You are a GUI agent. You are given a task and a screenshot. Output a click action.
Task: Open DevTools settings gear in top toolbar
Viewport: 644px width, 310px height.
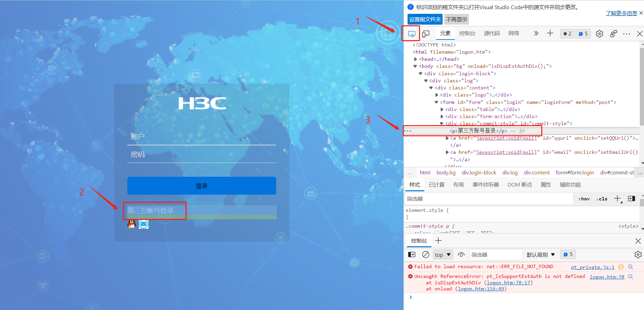click(600, 34)
